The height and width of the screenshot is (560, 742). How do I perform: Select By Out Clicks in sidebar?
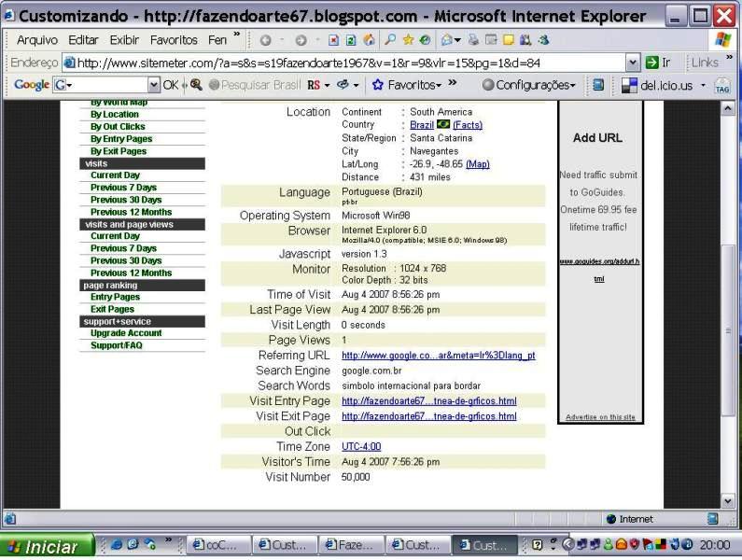[118, 126]
